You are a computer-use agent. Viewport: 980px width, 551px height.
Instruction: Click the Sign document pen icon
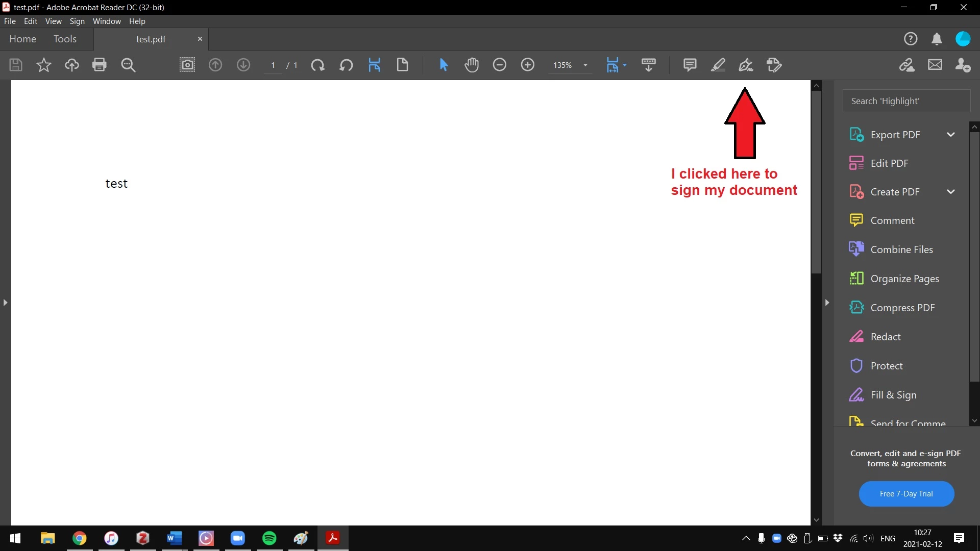pos(746,65)
